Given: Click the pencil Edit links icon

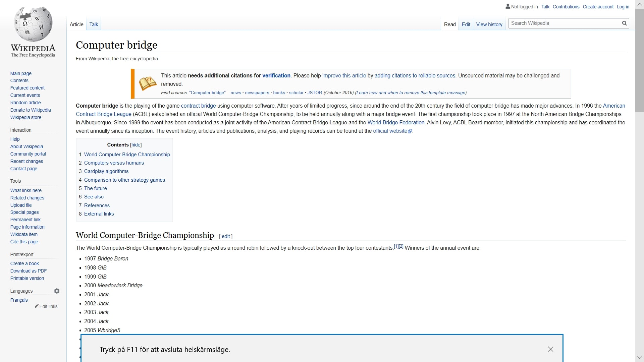Looking at the screenshot, I should pos(37,306).
